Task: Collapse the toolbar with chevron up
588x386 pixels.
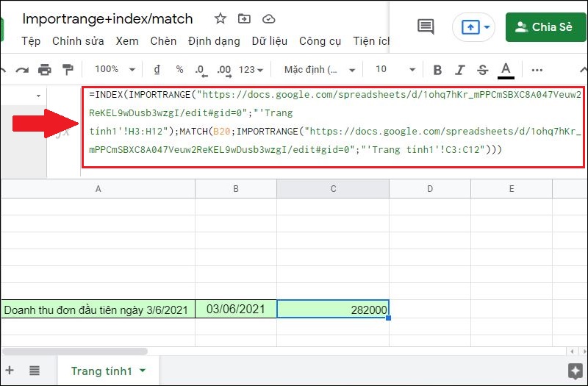Action: coord(584,70)
